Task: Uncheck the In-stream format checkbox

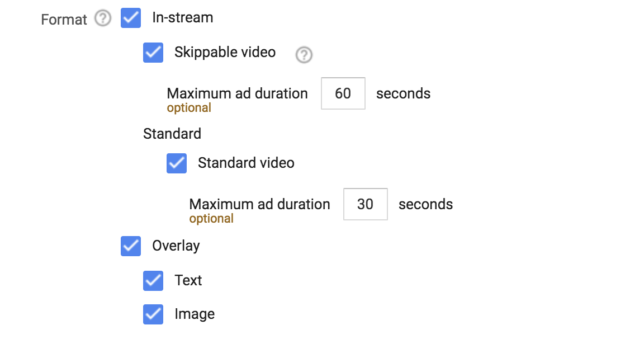Action: pos(130,18)
